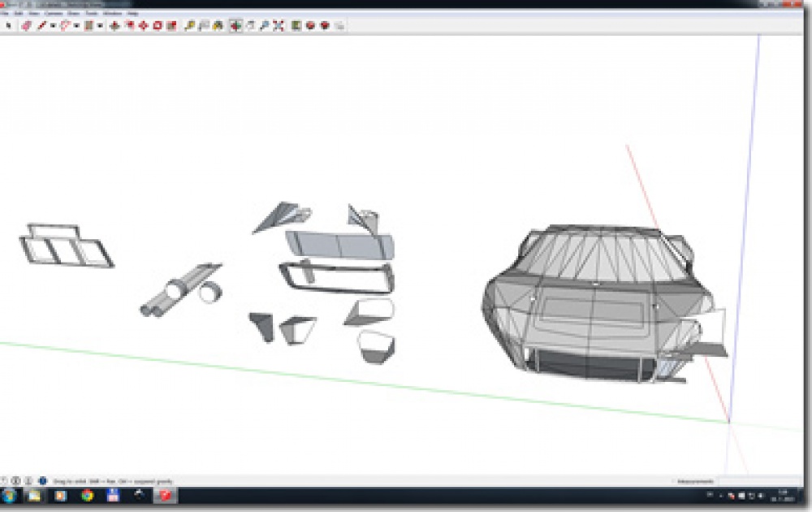Pick the Offset tool
The image size is (812, 512).
[129, 25]
